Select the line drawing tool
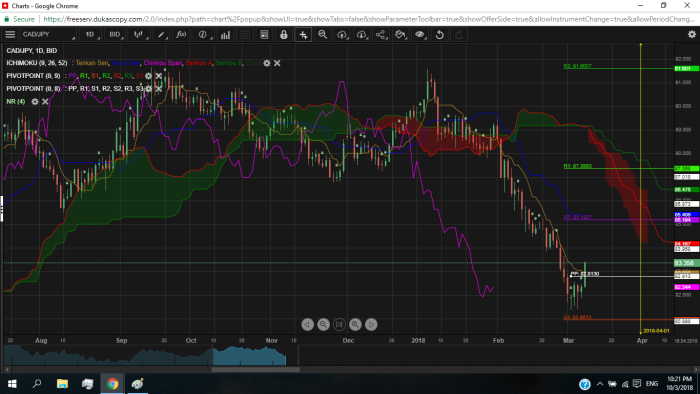The width and height of the screenshot is (700, 394). point(161,34)
